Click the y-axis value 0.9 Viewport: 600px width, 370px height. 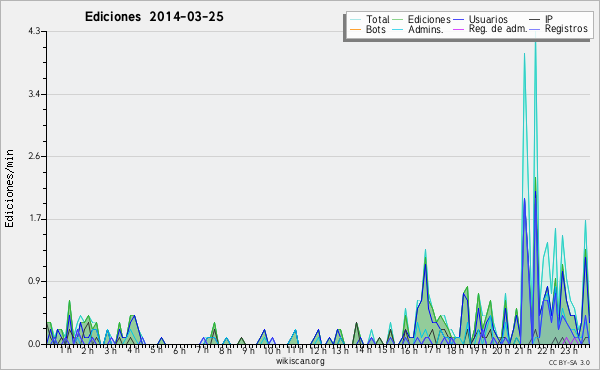(34, 282)
